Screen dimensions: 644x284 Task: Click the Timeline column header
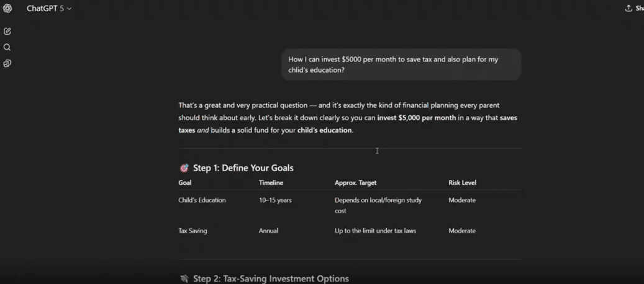271,183
